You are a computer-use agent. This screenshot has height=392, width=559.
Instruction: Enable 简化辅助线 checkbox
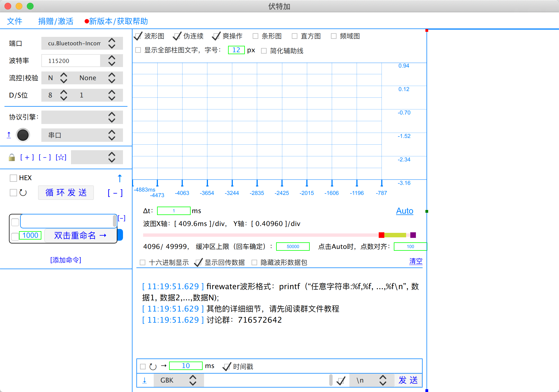coord(264,51)
